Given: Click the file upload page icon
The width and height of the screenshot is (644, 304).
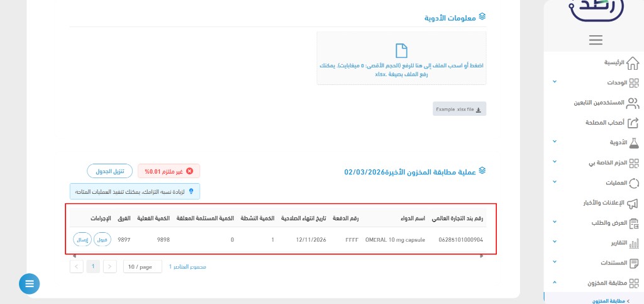Looking at the screenshot, I should pyautogui.click(x=401, y=50).
